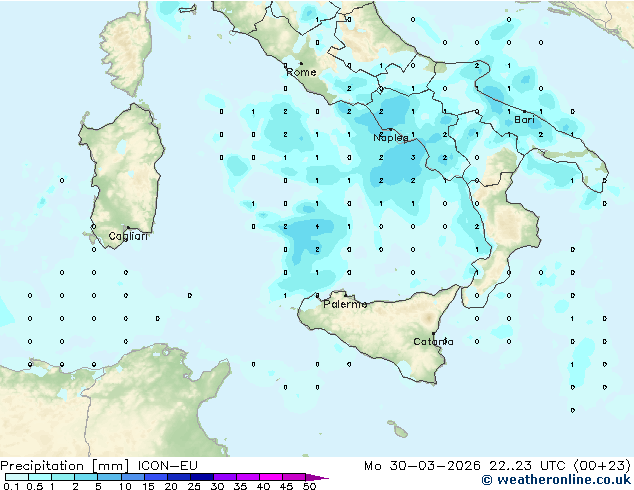Image resolution: width=634 pixels, height=490 pixels.
Task: Select legend swatch between 45 and 50
Action: [294, 477]
